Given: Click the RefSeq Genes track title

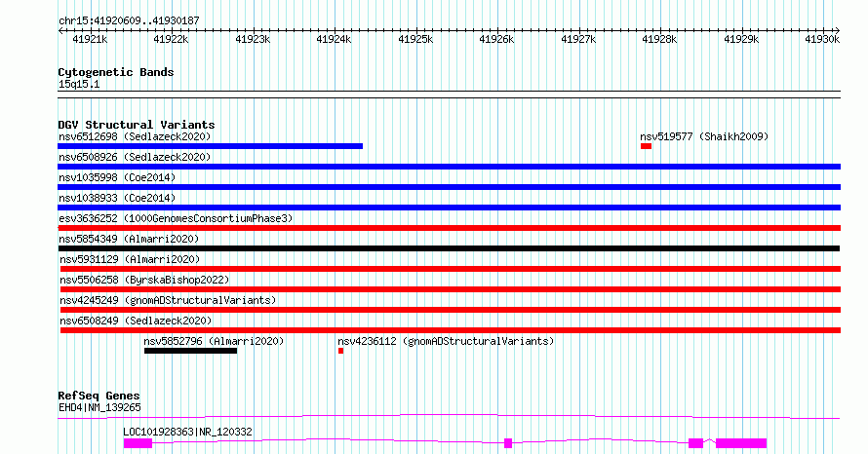Looking at the screenshot, I should pos(99,396).
